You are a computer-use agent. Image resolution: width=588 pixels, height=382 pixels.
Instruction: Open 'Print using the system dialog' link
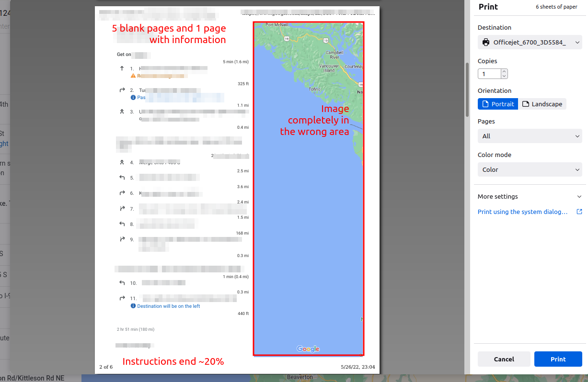(x=522, y=211)
